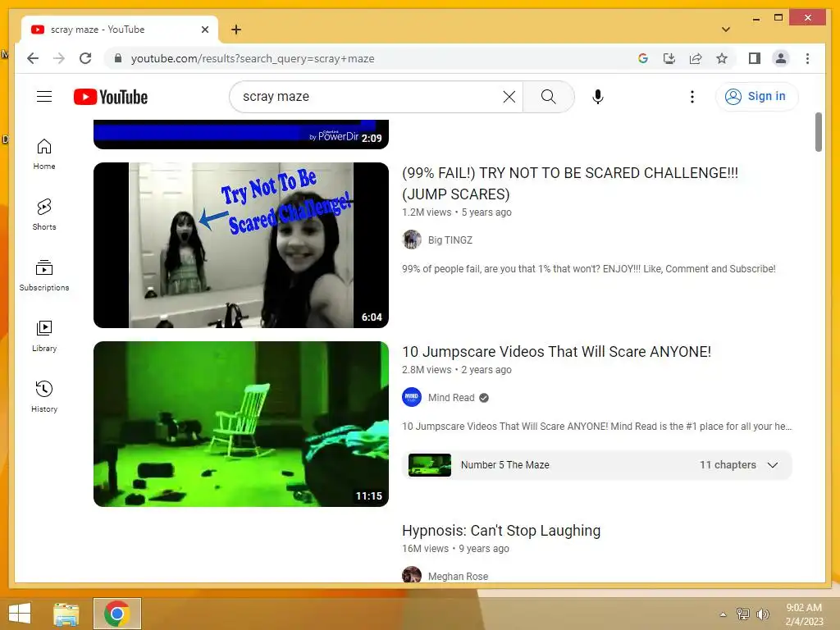The width and height of the screenshot is (840, 630).
Task: Click the Big TINGZ channel avatar
Action: [412, 240]
